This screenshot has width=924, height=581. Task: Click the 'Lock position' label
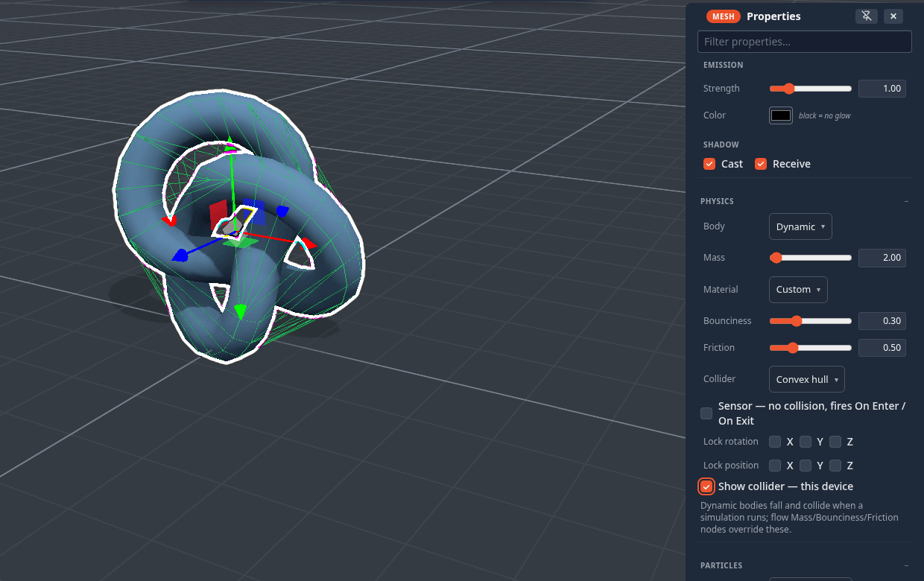(x=731, y=466)
